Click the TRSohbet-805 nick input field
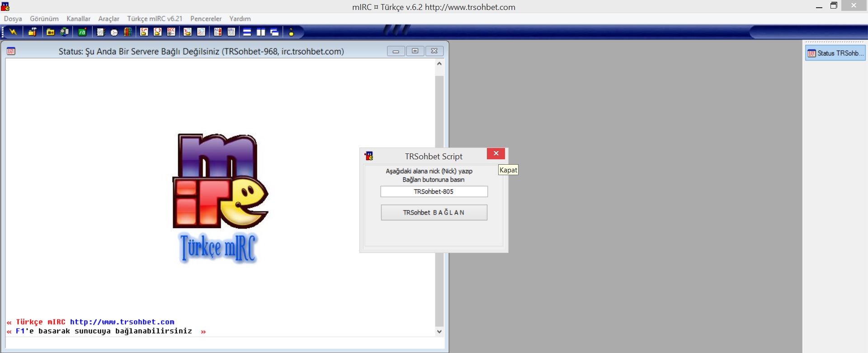Viewport: 868px width, 353px height. pyautogui.click(x=434, y=191)
